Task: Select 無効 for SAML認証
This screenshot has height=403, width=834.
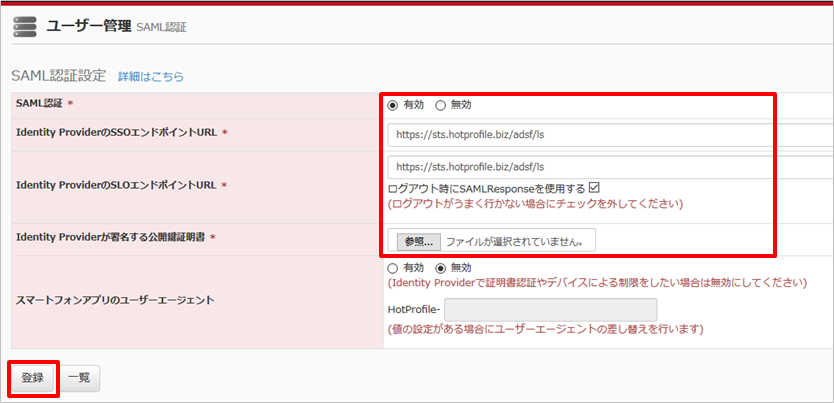Action: point(441,105)
